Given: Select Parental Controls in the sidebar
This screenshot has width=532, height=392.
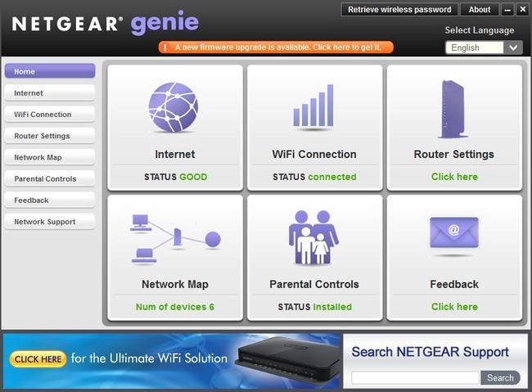Looking at the screenshot, I should click(x=50, y=178).
